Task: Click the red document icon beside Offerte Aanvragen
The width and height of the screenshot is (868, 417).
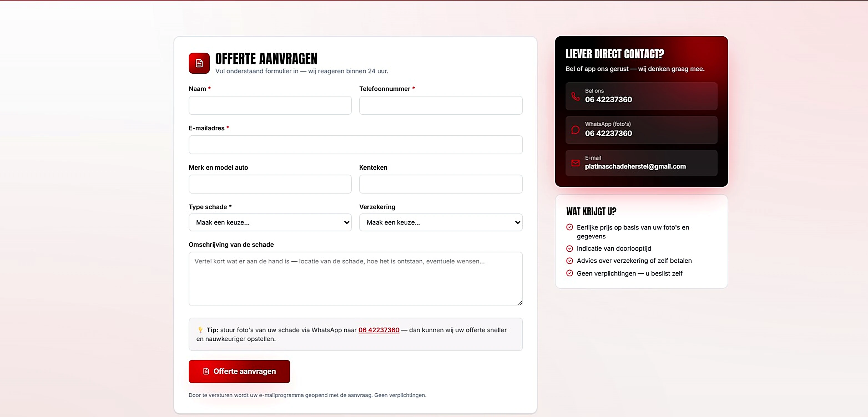Action: 199,63
